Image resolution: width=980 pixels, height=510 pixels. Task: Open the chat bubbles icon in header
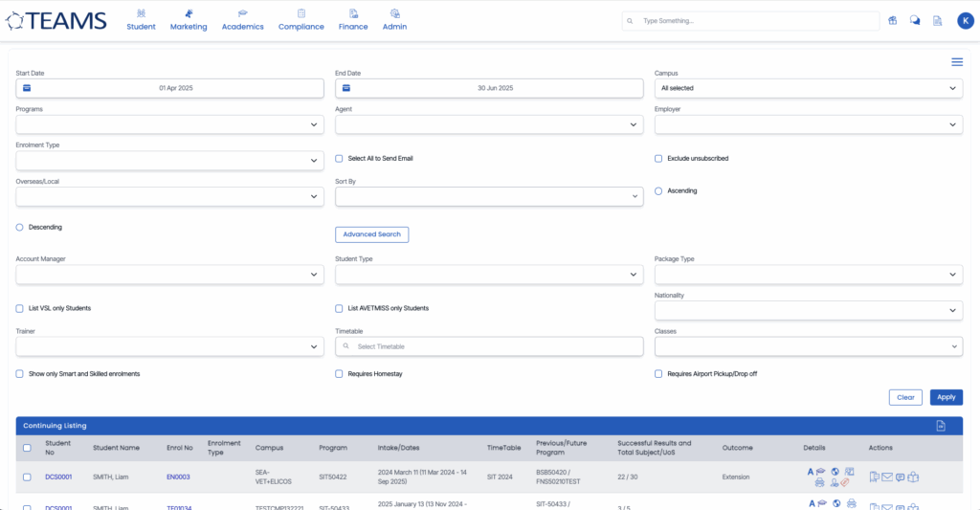915,21
